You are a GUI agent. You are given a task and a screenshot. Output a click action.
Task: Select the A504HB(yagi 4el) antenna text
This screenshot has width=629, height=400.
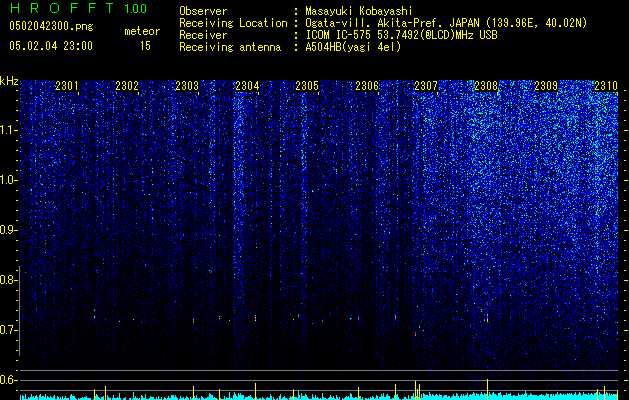pyautogui.click(x=353, y=47)
